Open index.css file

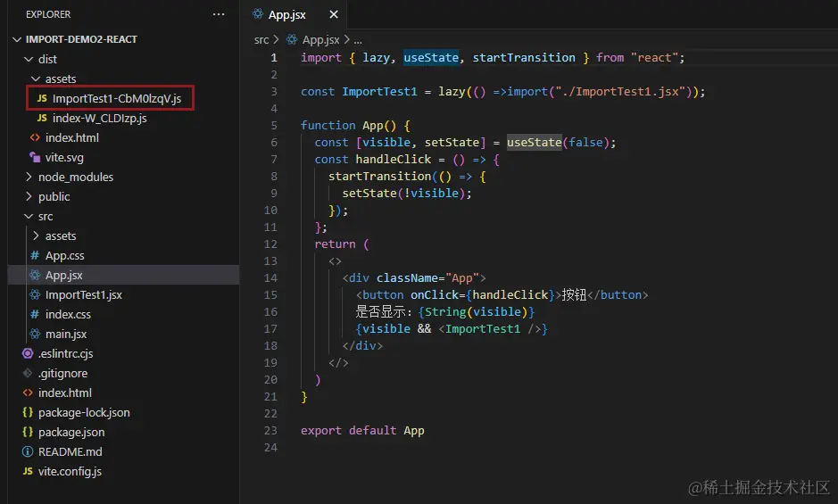(68, 314)
